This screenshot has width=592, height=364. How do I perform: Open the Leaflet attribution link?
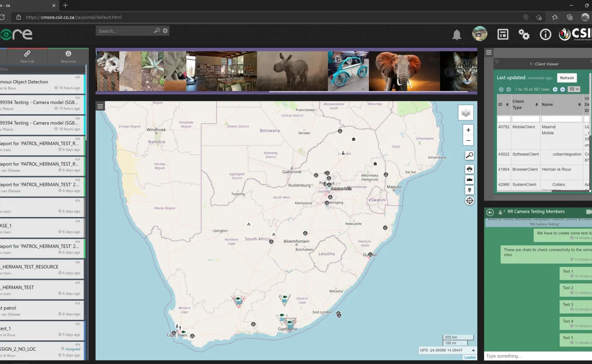(x=470, y=358)
